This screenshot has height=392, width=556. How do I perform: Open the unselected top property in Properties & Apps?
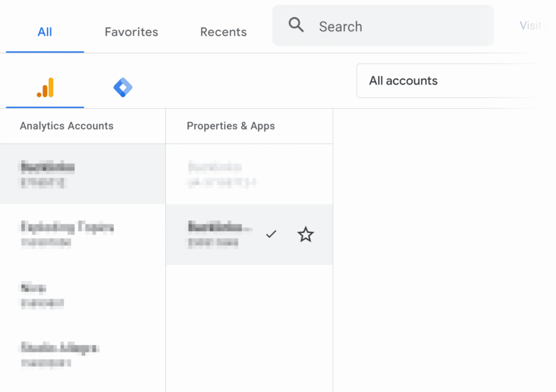click(249, 174)
